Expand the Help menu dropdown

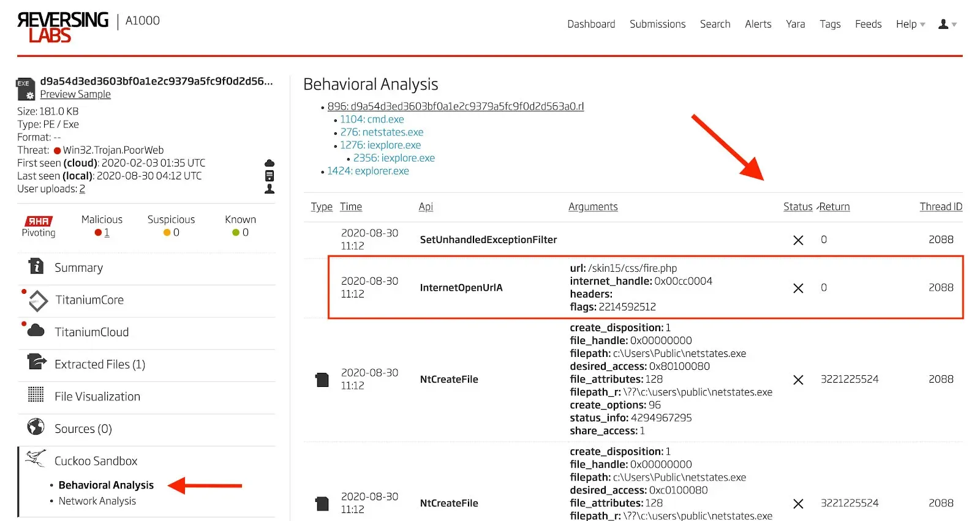click(910, 24)
